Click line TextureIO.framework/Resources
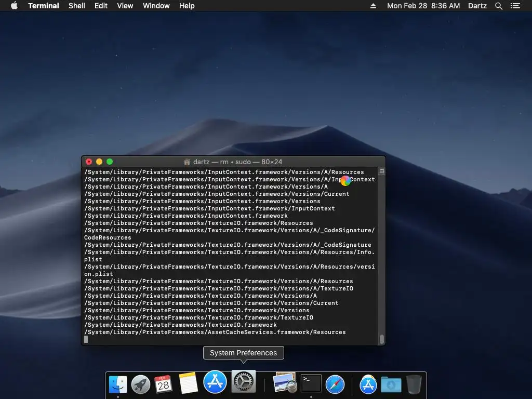 (198, 223)
